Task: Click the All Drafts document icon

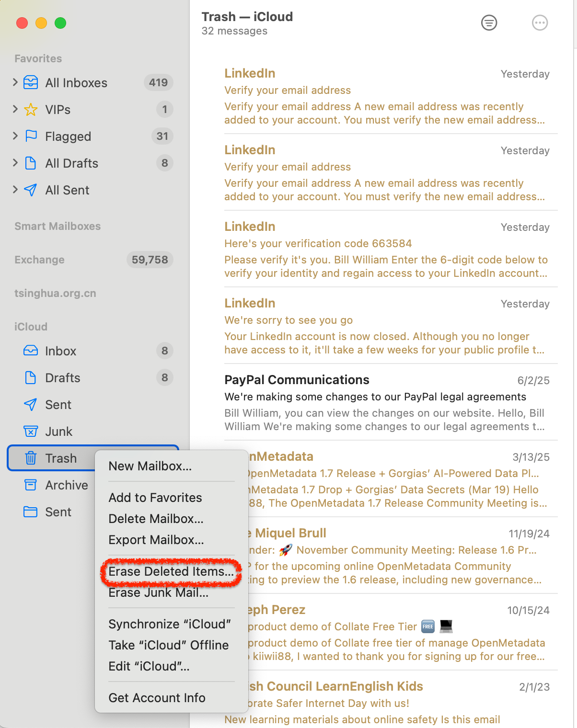Action: 31,163
